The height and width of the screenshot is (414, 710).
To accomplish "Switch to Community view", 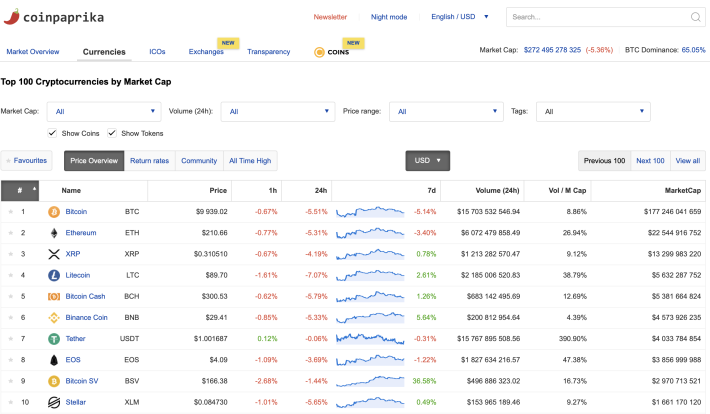I will coord(199,161).
